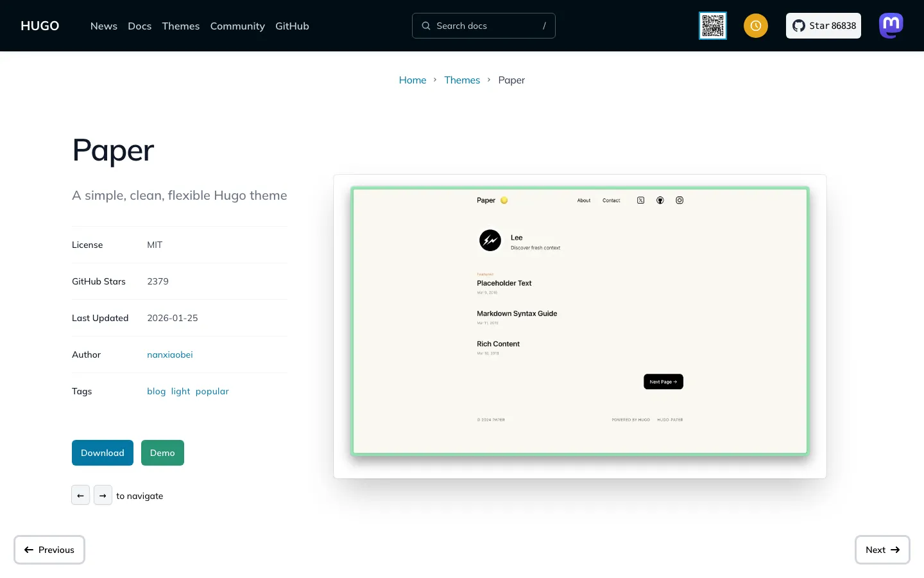Click the 2379 GitHub stars value
Screen dimensions: 924x578
[158, 281]
